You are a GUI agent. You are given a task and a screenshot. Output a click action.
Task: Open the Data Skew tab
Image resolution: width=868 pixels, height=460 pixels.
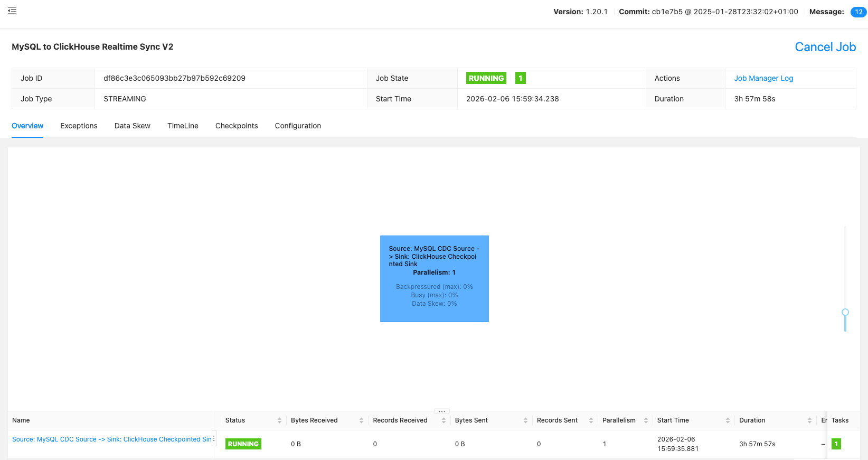click(133, 126)
